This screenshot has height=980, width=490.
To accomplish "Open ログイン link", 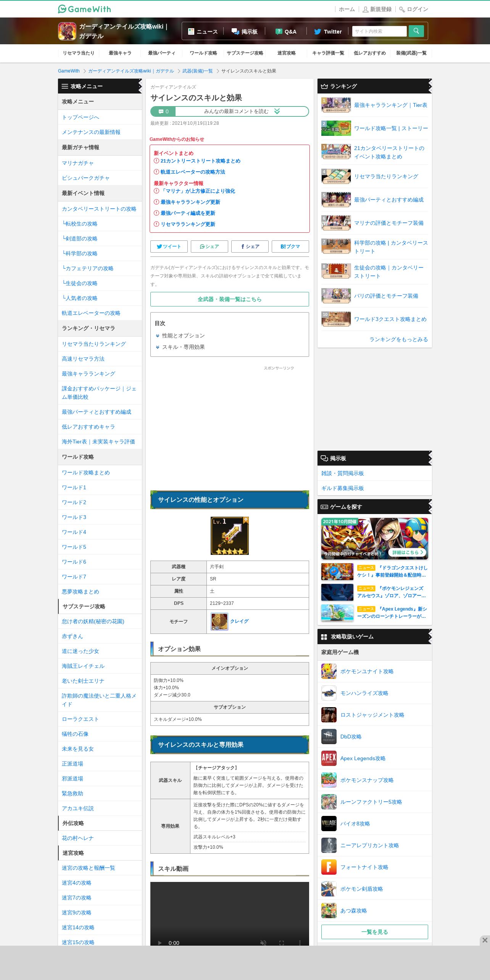I will (414, 9).
